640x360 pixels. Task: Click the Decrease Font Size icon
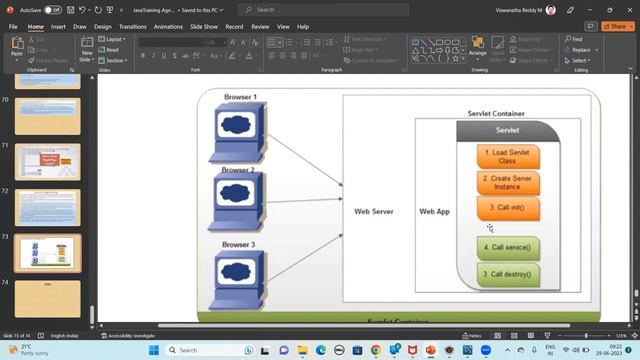[x=243, y=42]
